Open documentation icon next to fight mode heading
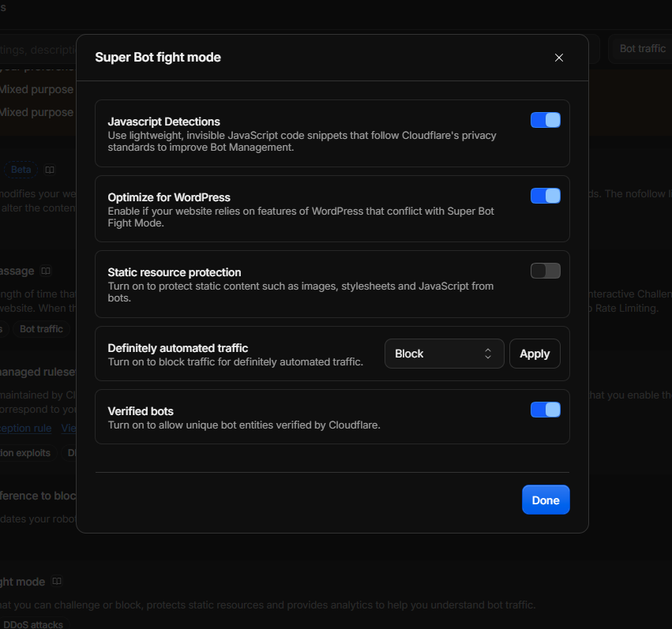 pos(57,581)
